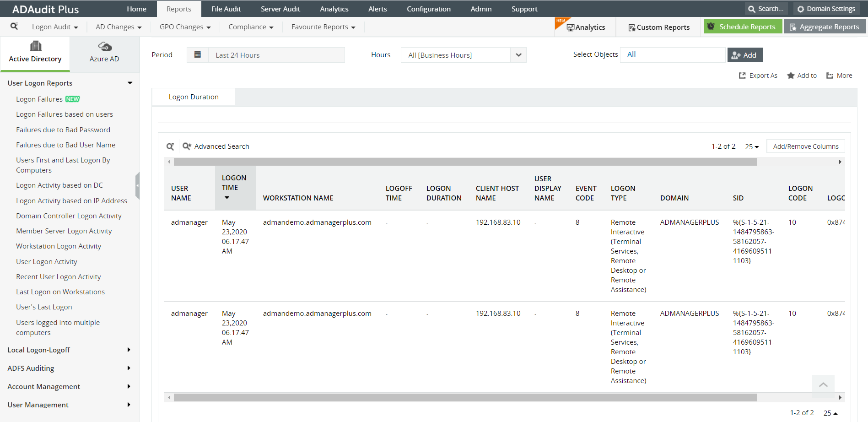The height and width of the screenshot is (422, 868).
Task: Click the scroll-to-top arrow button
Action: coord(823,385)
